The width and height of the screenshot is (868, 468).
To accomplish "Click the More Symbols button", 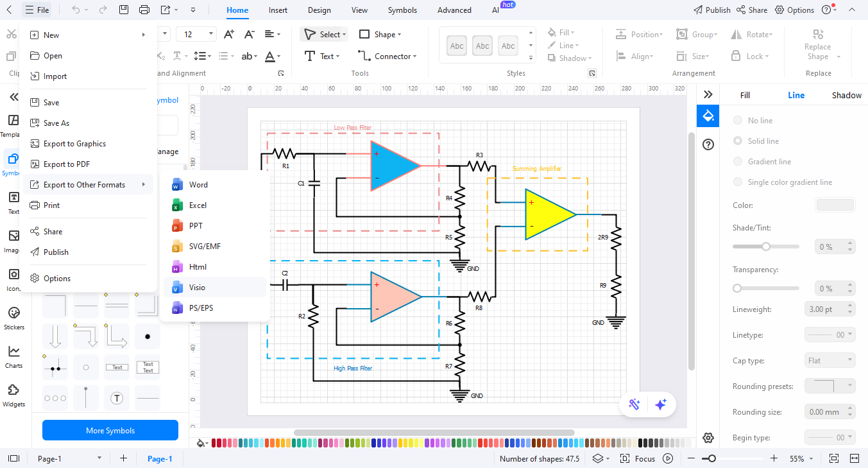I will tap(110, 430).
